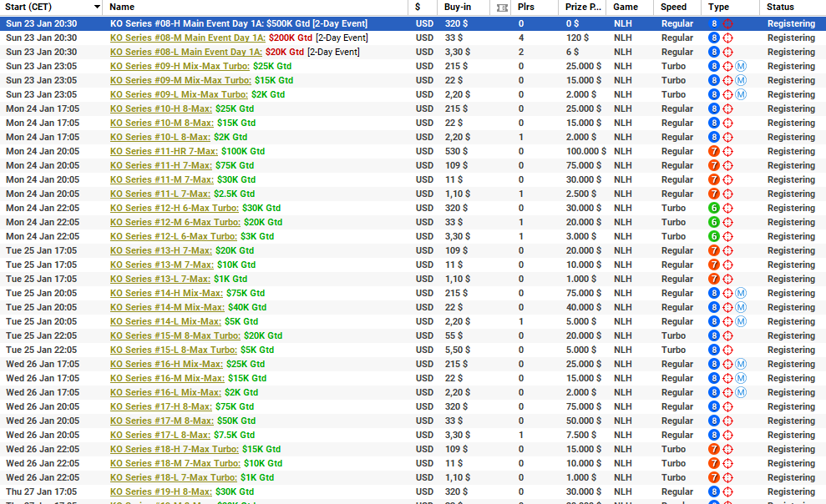Click the 120 $ prize pool value
Image resolution: width=826 pixels, height=504 pixels.
pyautogui.click(x=577, y=38)
